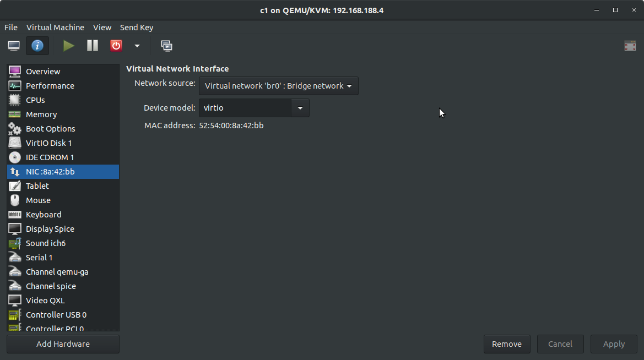Image resolution: width=644 pixels, height=360 pixels.
Task: Open the Virtual Machine menu
Action: pos(55,28)
